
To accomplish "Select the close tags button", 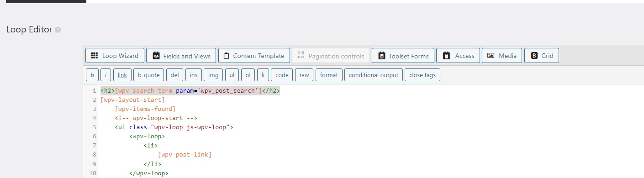I will pyautogui.click(x=422, y=75).
